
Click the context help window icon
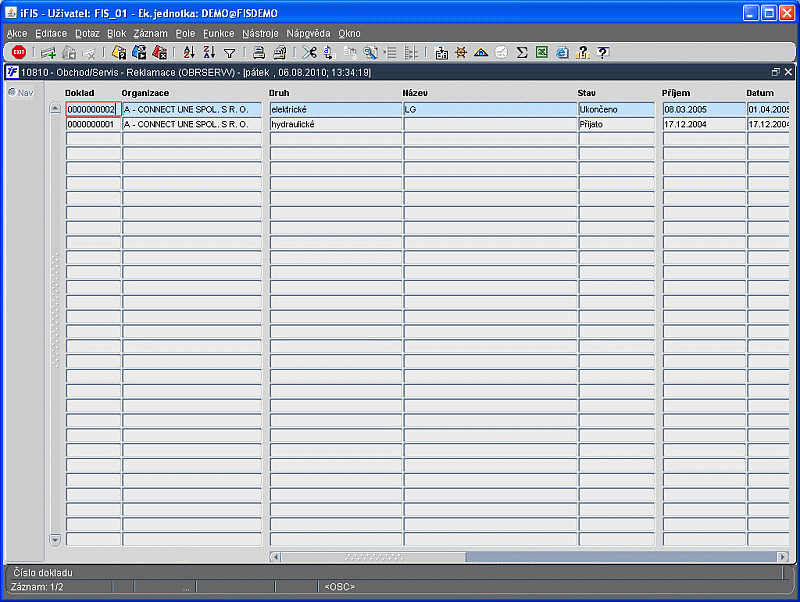603,52
